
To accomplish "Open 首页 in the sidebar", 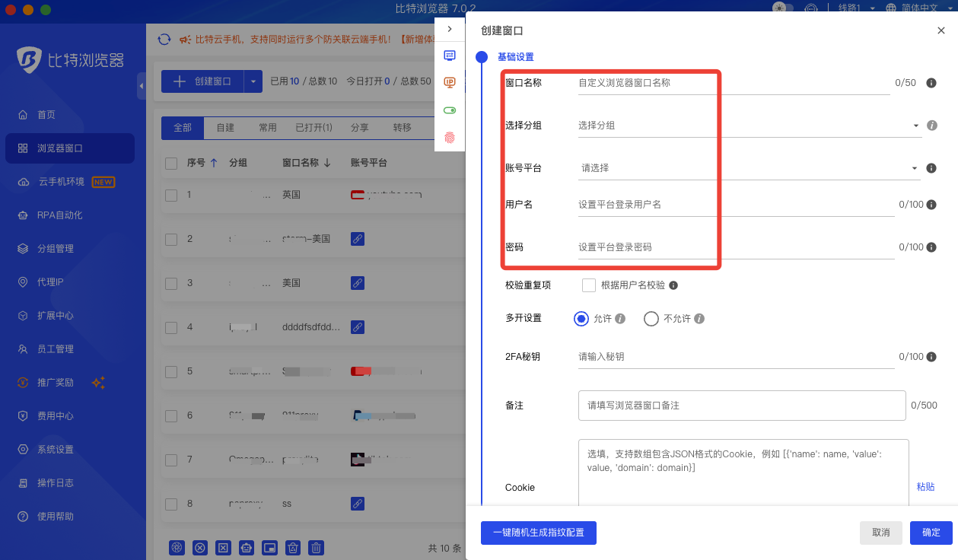I will point(70,115).
